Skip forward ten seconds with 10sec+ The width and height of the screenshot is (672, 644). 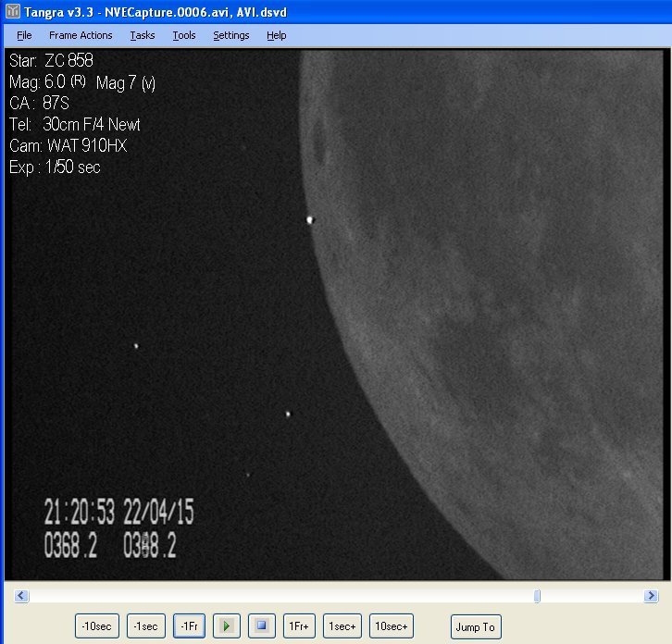(x=392, y=626)
